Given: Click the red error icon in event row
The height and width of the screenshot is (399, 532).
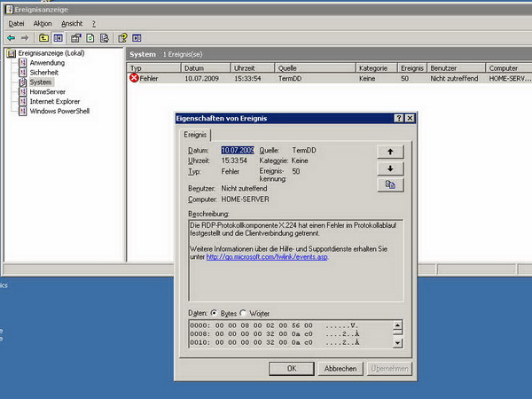Looking at the screenshot, I should (x=134, y=78).
